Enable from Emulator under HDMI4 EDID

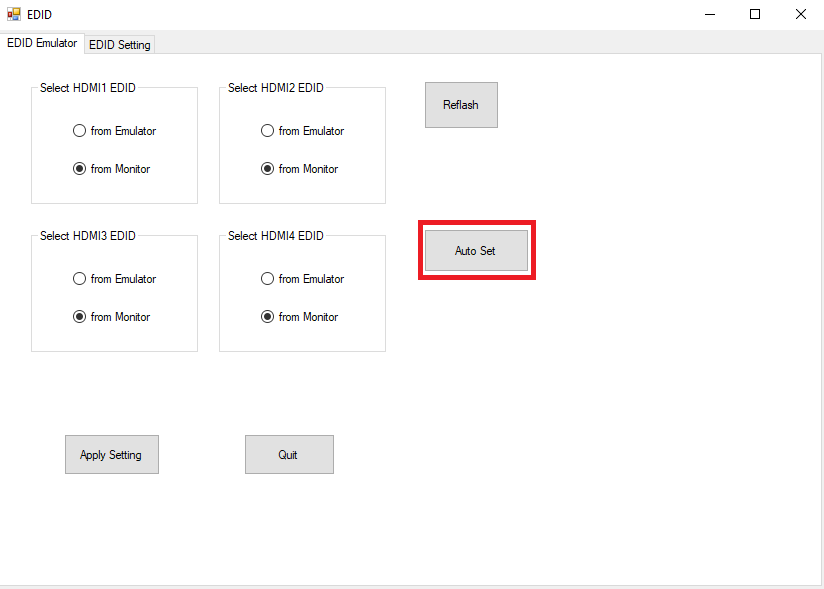(303, 279)
